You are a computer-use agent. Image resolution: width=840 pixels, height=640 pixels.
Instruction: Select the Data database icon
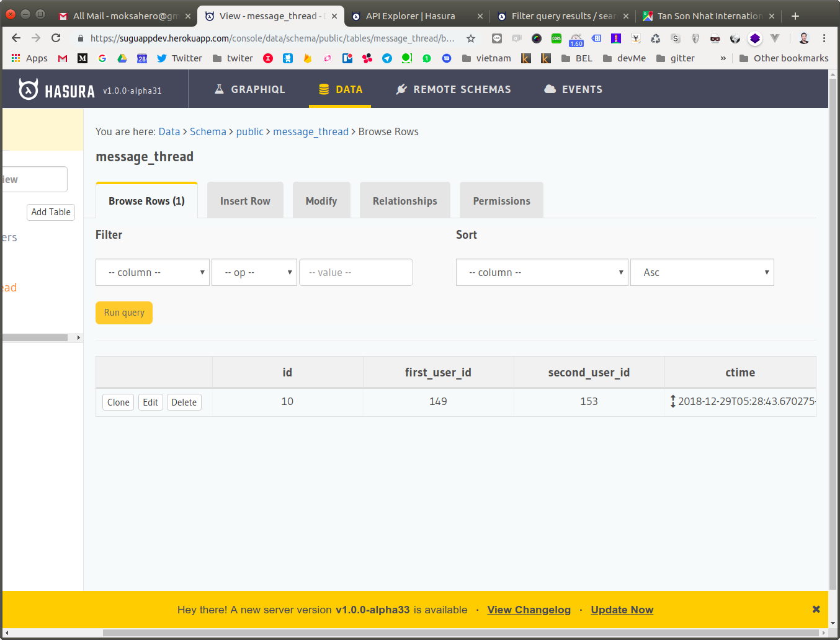point(323,89)
